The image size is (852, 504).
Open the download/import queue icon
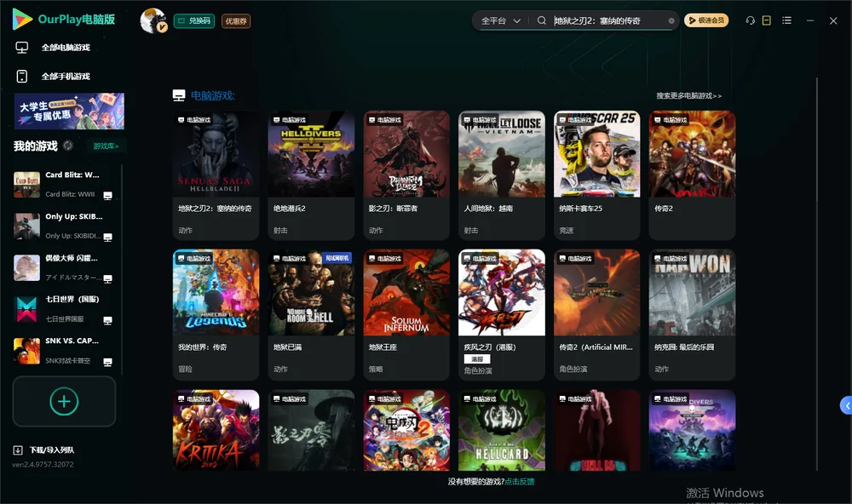pyautogui.click(x=18, y=450)
